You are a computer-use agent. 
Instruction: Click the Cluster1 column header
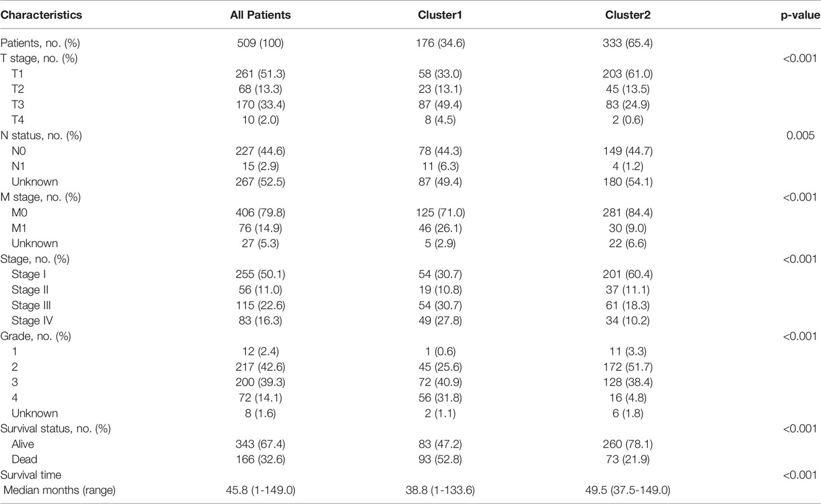pos(440,15)
